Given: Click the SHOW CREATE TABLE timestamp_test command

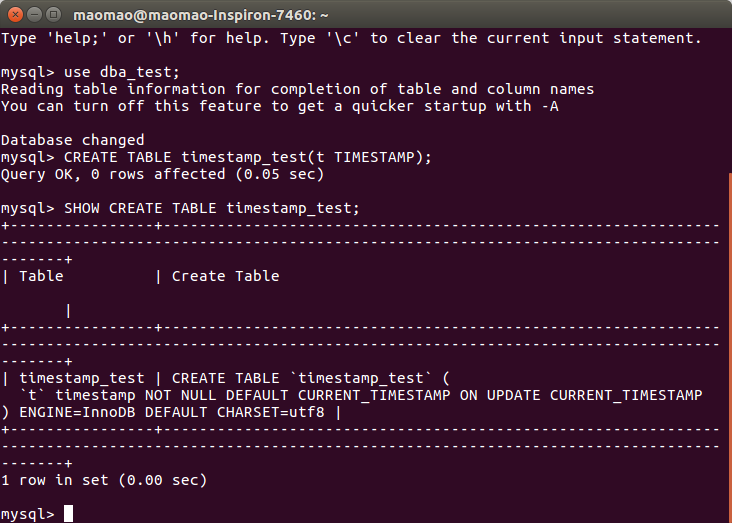Looking at the screenshot, I should click(x=211, y=208).
